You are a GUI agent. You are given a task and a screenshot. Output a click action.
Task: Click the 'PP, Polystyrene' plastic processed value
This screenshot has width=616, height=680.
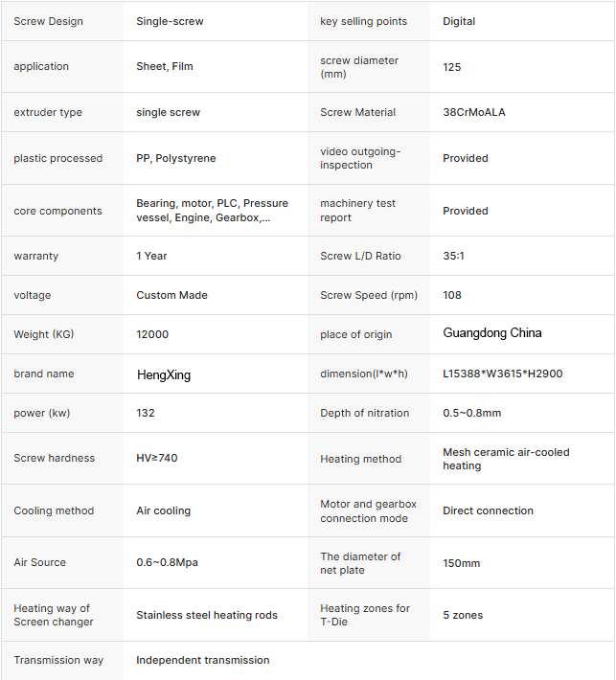(176, 158)
